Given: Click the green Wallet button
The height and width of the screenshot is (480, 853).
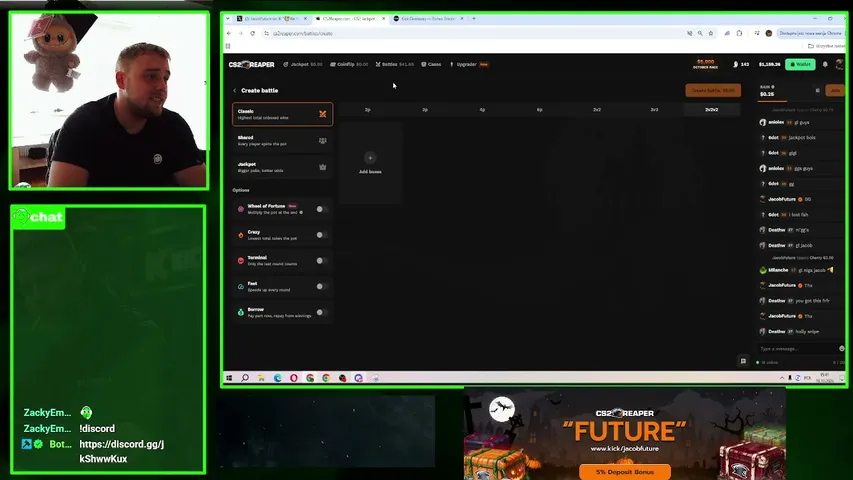Looking at the screenshot, I should click(800, 64).
